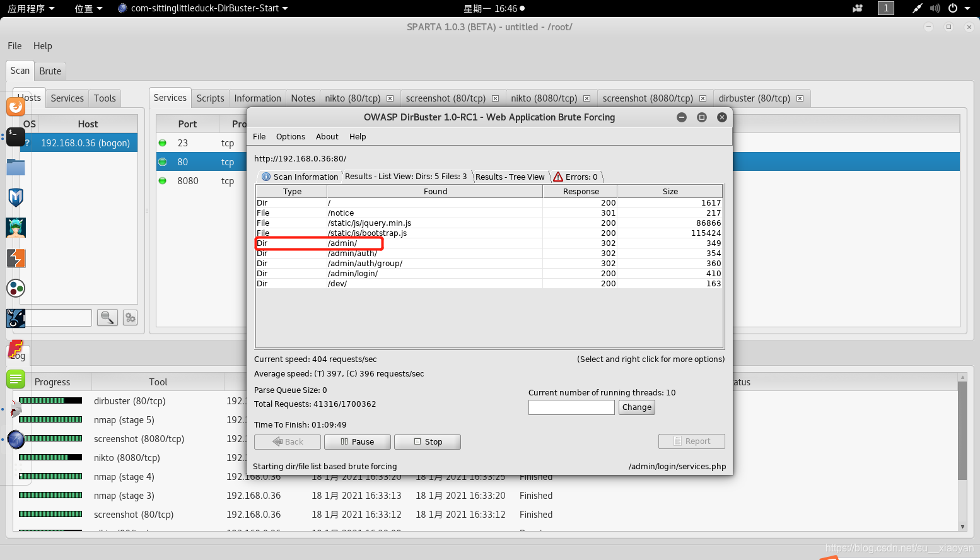Open SPARTA File menu
Viewport: 980px width, 560px height.
(x=15, y=46)
